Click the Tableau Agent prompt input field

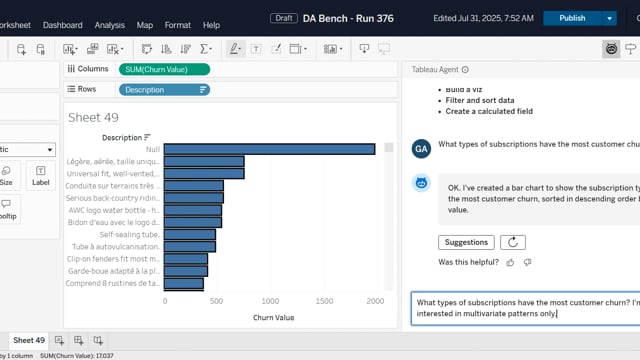point(525,308)
